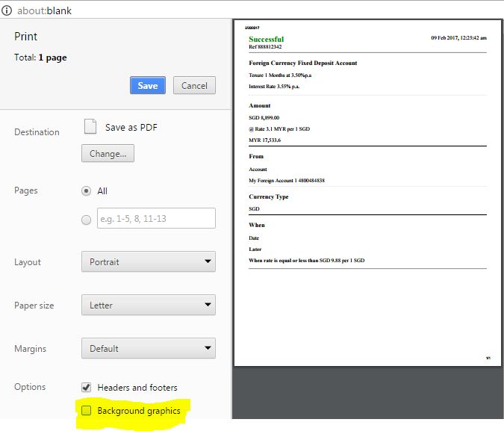The image size is (504, 431).
Task: Click the SGD 8,899.00 amount text
Action: [264, 118]
